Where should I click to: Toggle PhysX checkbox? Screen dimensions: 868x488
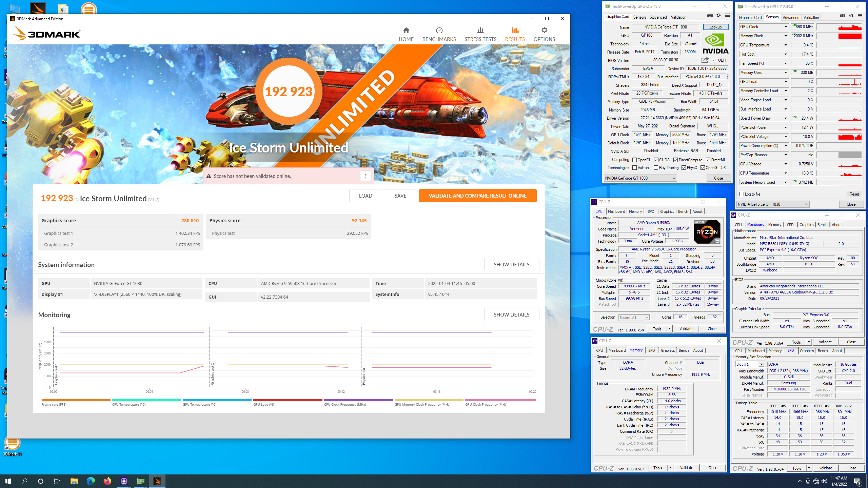[684, 168]
